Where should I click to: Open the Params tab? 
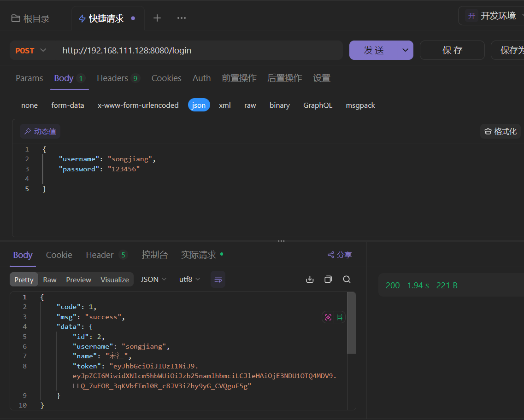coord(29,78)
